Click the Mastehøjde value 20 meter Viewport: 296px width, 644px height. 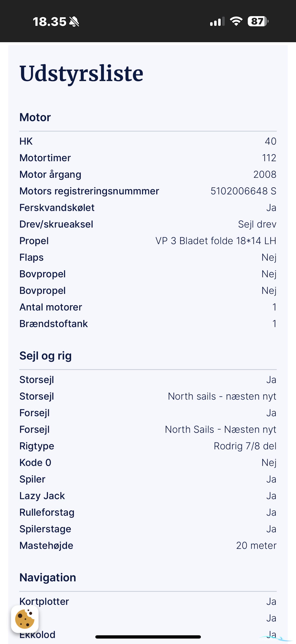pyautogui.click(x=256, y=546)
